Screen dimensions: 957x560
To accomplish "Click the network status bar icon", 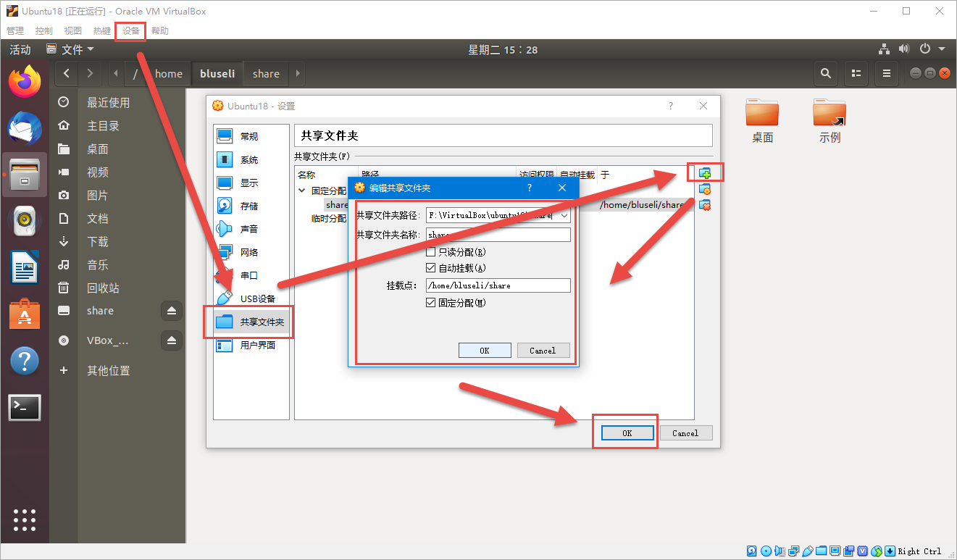I will (794, 551).
